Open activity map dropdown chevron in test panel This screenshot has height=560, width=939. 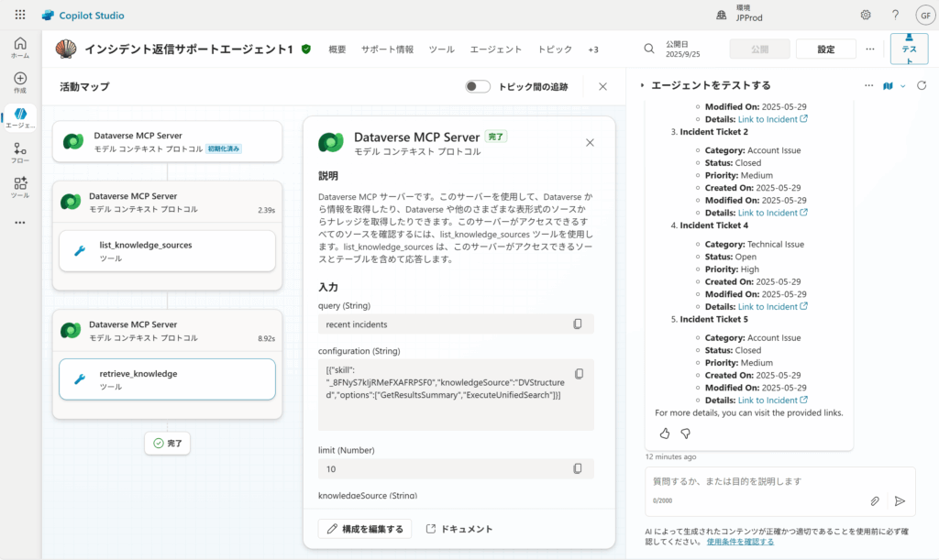click(902, 85)
